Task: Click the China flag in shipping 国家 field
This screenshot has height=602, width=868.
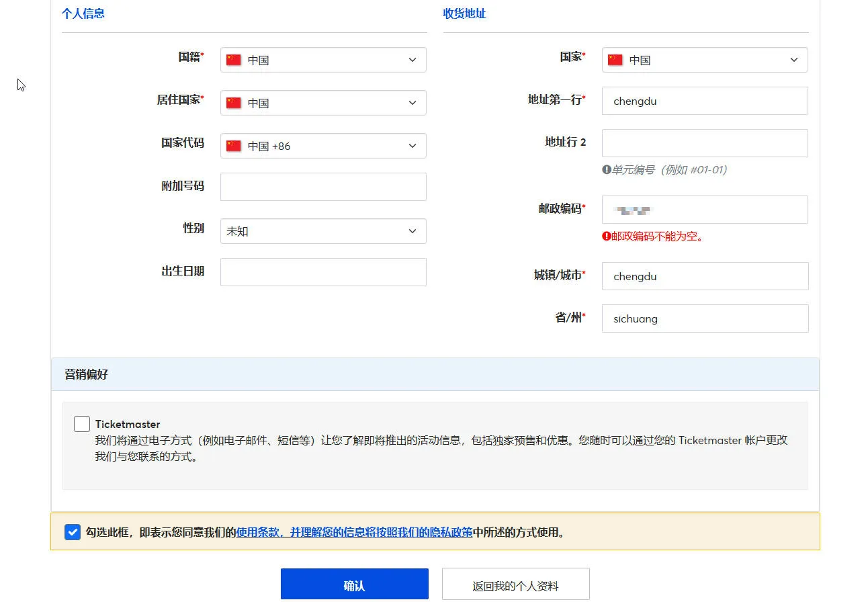Action: pyautogui.click(x=615, y=60)
